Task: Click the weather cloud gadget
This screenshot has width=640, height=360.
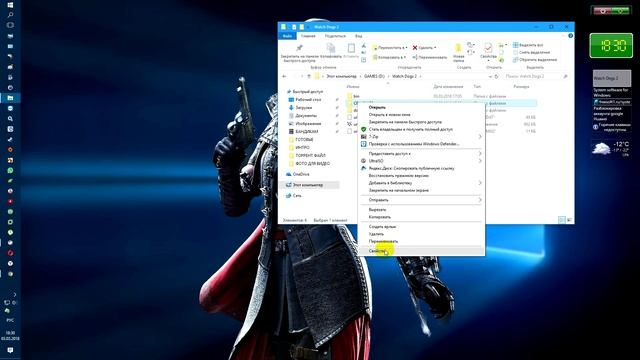Action: [x=601, y=149]
